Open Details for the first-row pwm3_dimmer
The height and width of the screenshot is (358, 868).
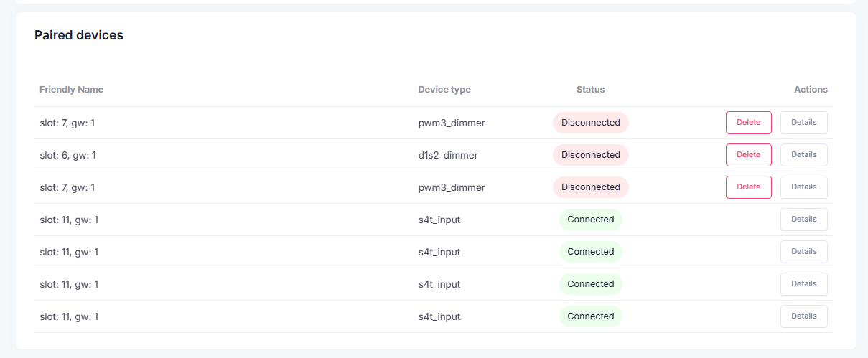pos(803,123)
